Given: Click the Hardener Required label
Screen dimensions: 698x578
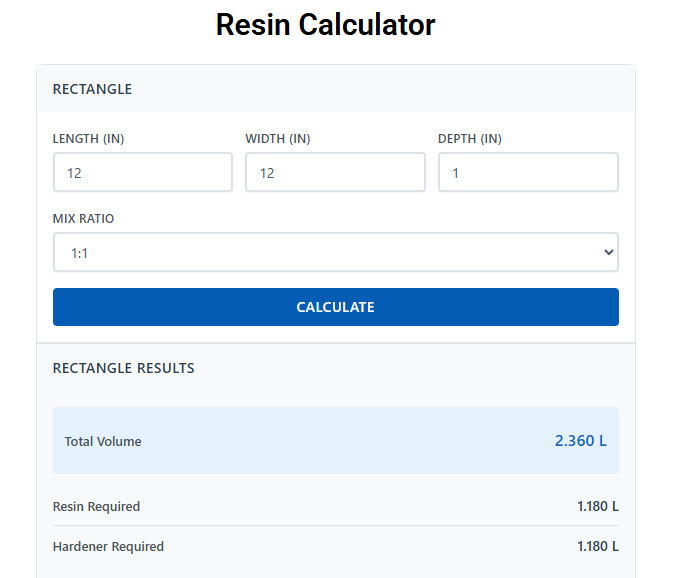Looking at the screenshot, I should [108, 547].
